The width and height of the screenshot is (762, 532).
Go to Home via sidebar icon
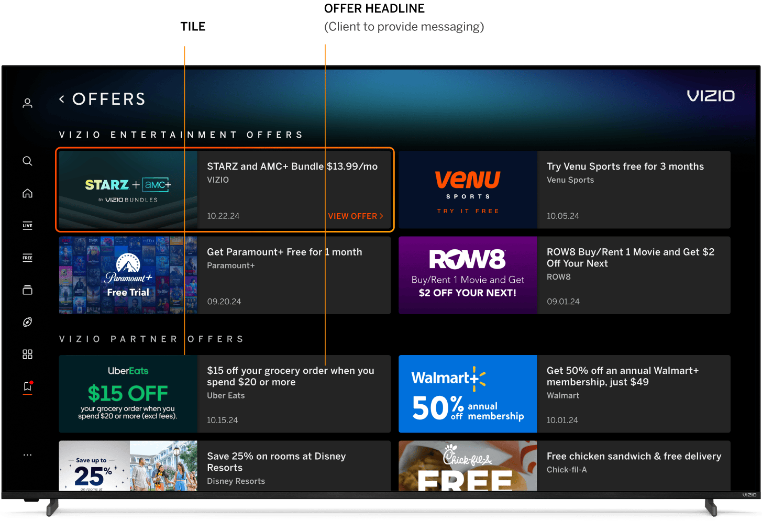point(27,193)
